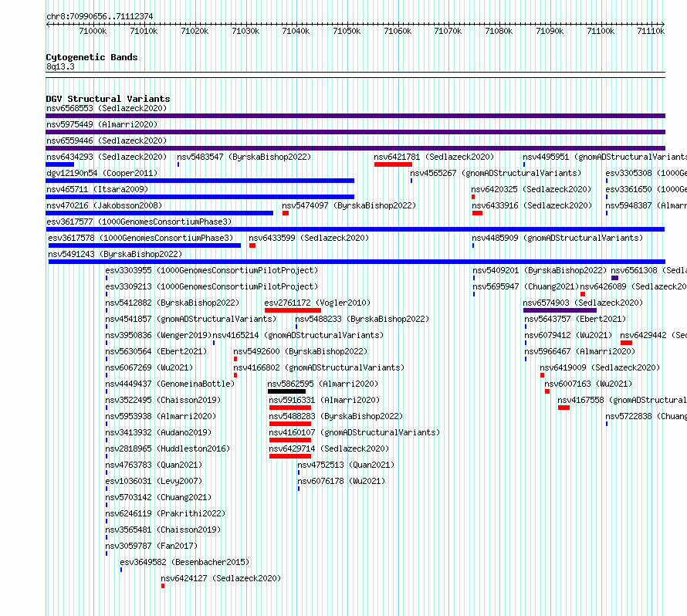Open nsv6079412 (Wu2021) variant
Viewport: 687px width, 616px height.
[569, 335]
